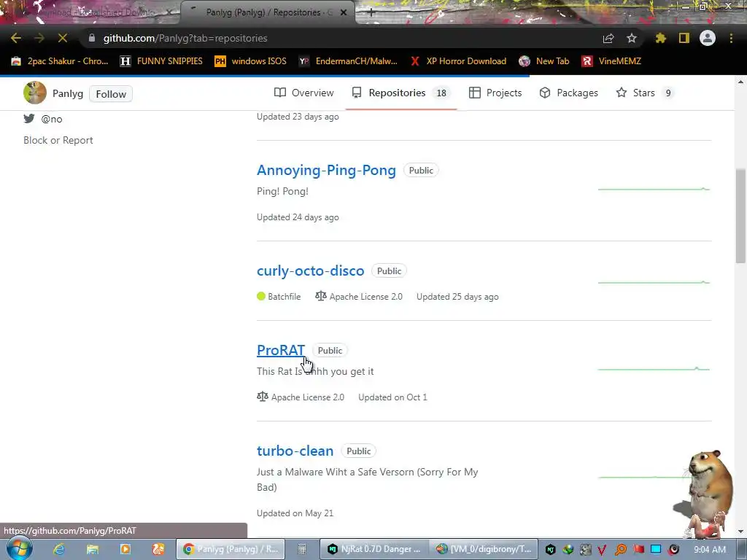Click the NjRat tray icon
The width and height of the screenshot is (747, 560).
[x=550, y=550]
